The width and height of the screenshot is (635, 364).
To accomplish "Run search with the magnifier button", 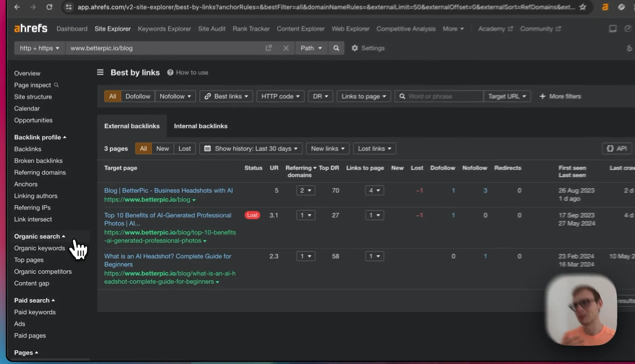I will pos(336,48).
